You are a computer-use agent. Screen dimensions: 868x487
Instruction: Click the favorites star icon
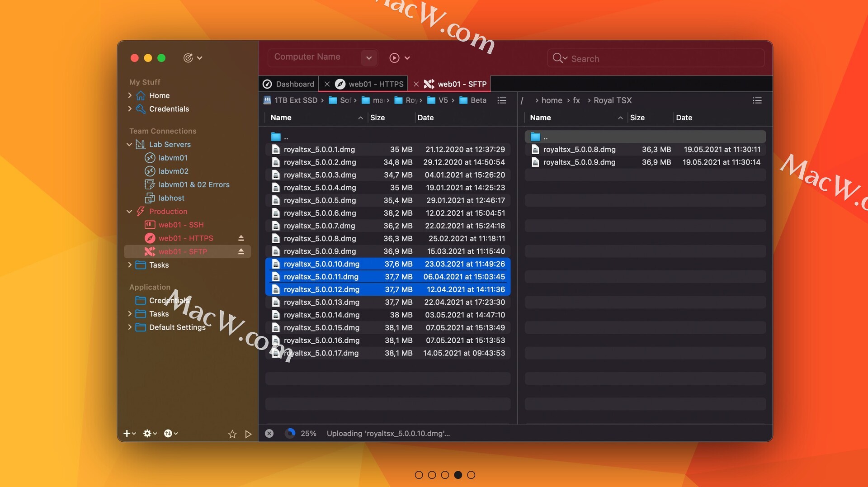(x=232, y=434)
